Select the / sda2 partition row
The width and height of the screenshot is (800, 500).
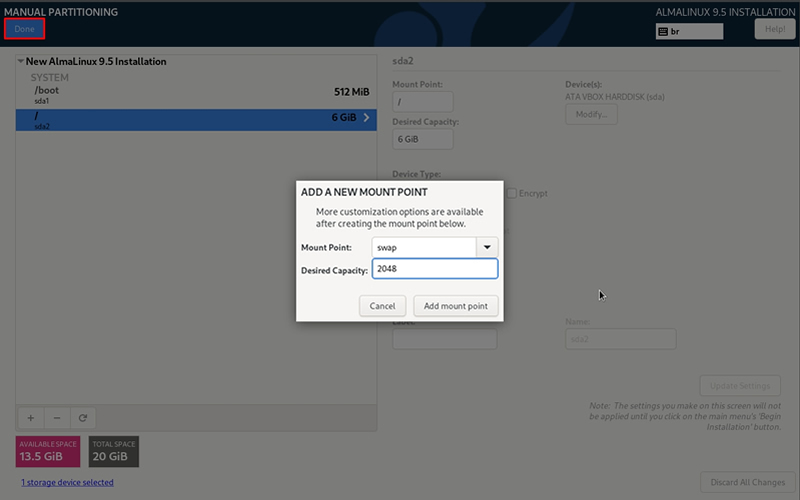click(196, 120)
